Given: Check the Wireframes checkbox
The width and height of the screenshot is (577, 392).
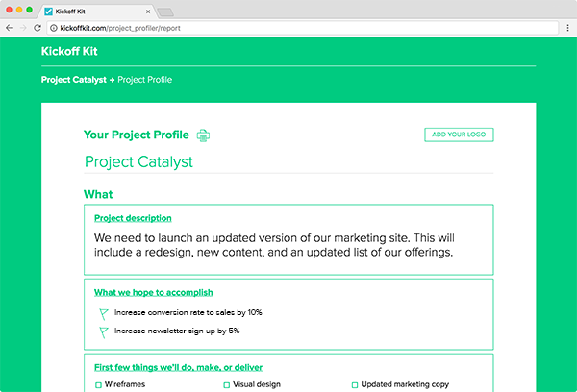Looking at the screenshot, I should (x=98, y=385).
